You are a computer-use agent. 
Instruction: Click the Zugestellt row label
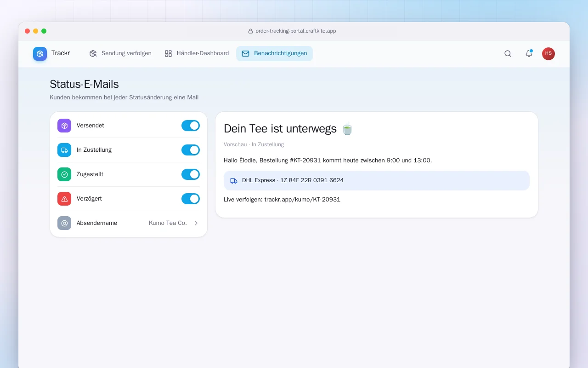90,174
